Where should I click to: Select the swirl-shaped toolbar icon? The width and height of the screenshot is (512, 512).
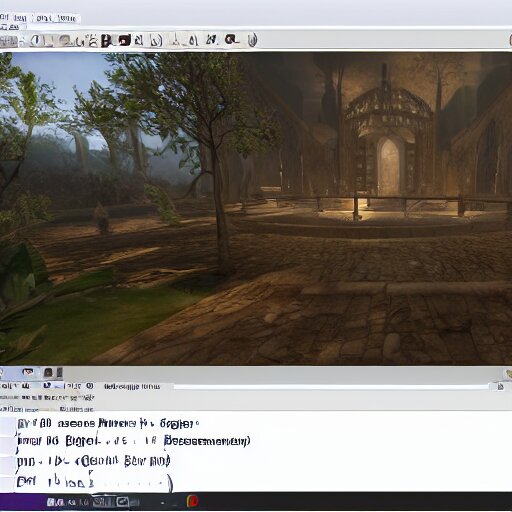pos(156,41)
